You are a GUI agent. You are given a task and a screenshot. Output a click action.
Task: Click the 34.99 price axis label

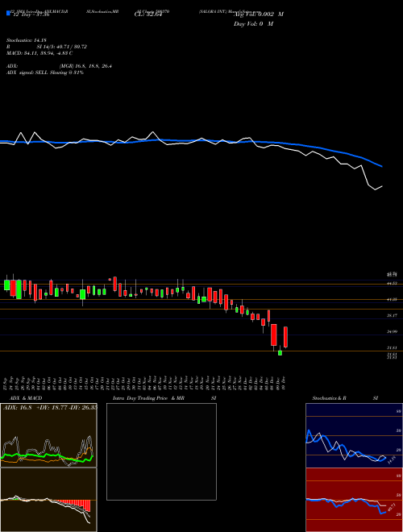click(x=392, y=331)
